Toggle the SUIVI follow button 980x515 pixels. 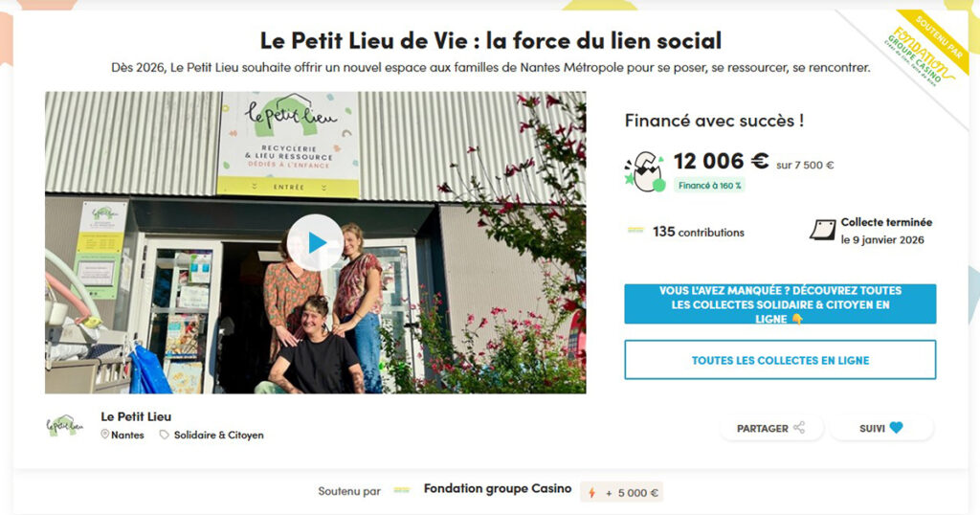point(881,428)
